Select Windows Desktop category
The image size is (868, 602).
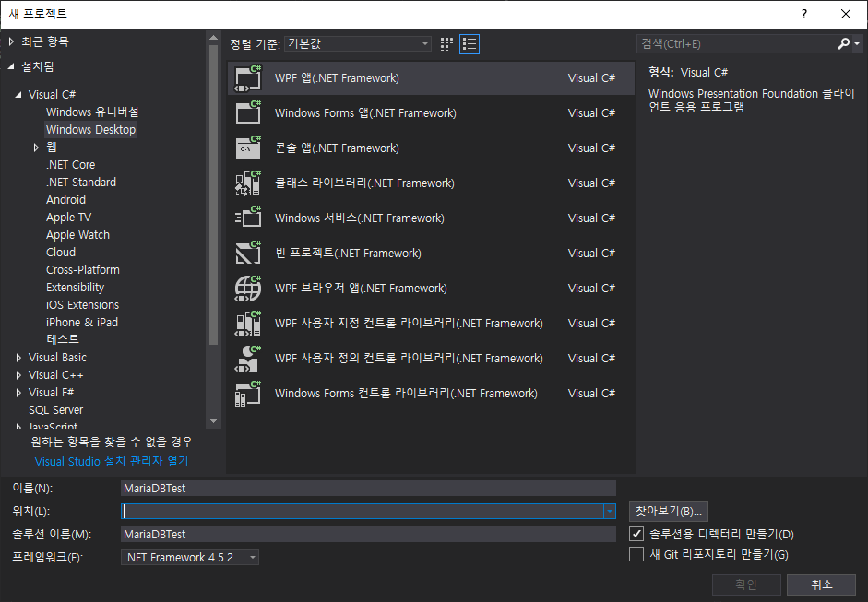[90, 129]
